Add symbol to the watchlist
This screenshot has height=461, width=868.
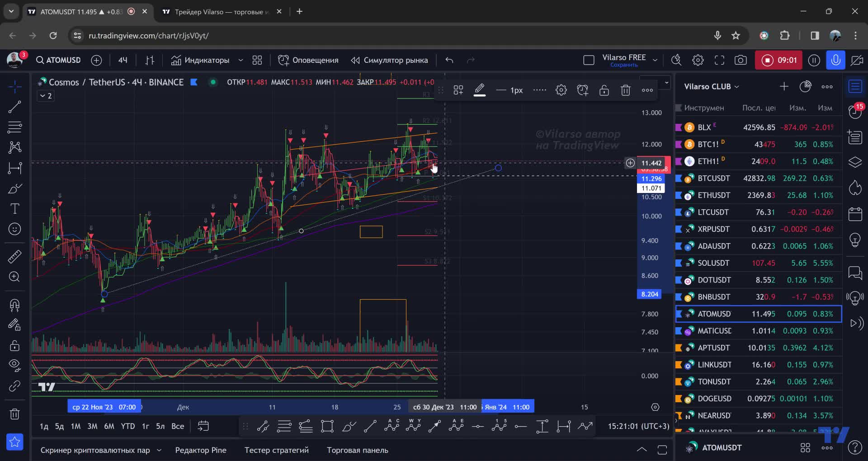[x=784, y=86]
